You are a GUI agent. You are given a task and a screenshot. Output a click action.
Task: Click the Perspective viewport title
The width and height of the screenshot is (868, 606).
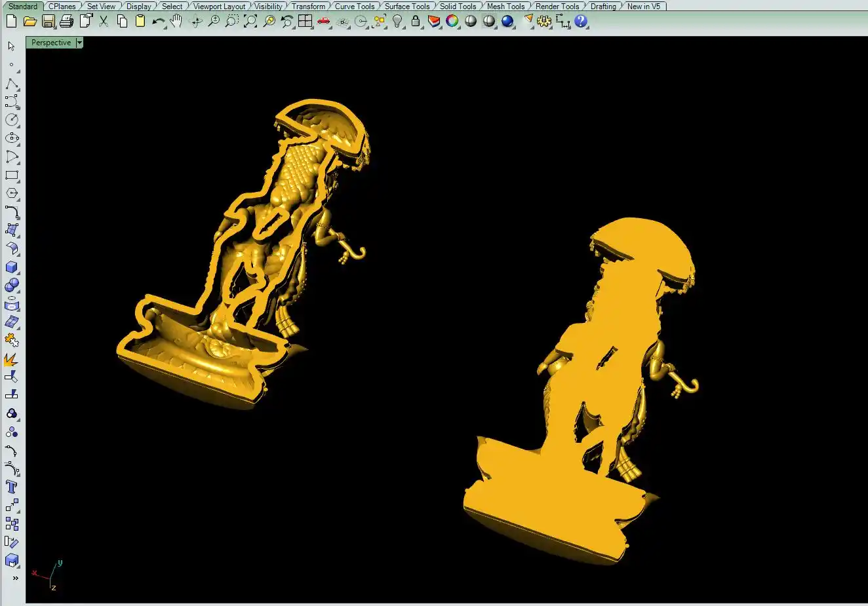click(51, 43)
